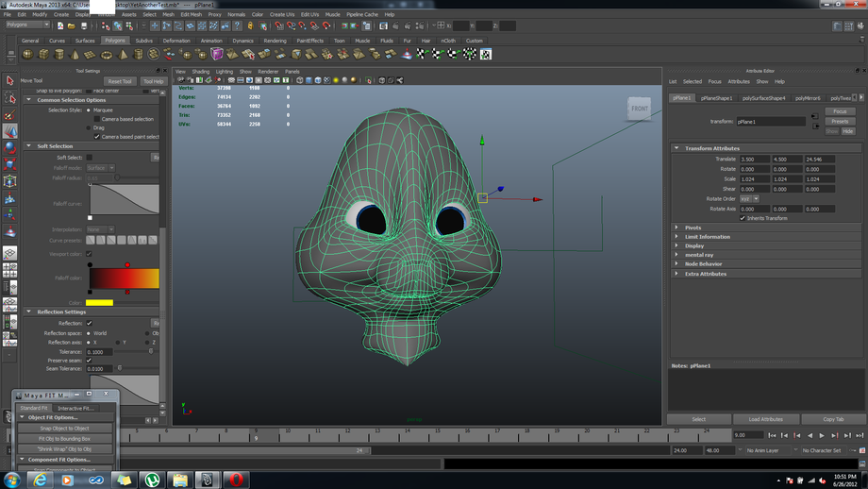Switch to Interactive Fit tab
Viewport: 868px width, 489px height.
coord(76,408)
